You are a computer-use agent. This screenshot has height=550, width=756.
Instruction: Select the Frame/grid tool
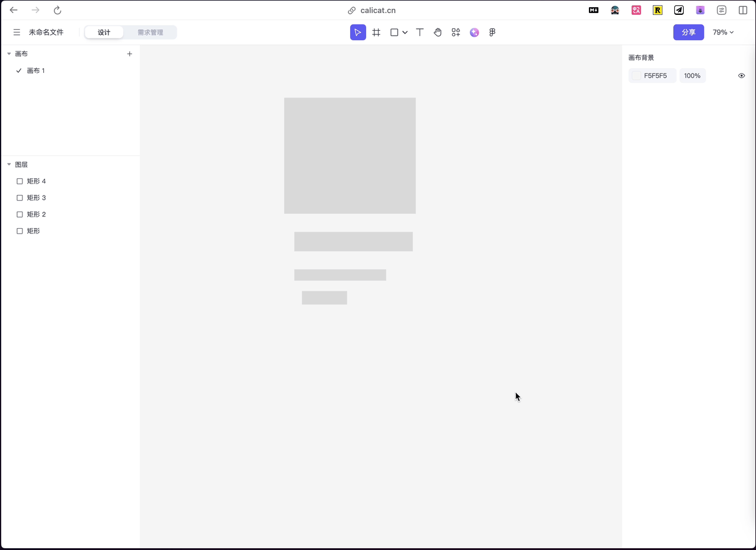376,32
